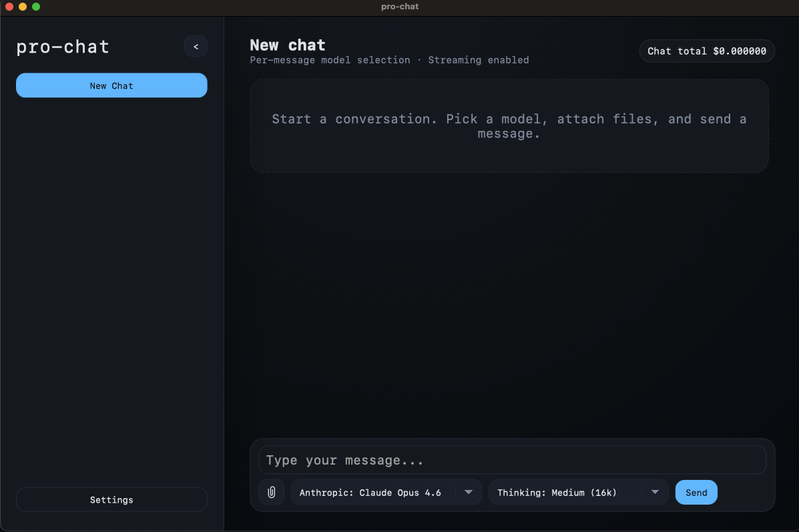Click the New chat header title
799x532 pixels.
tap(287, 45)
